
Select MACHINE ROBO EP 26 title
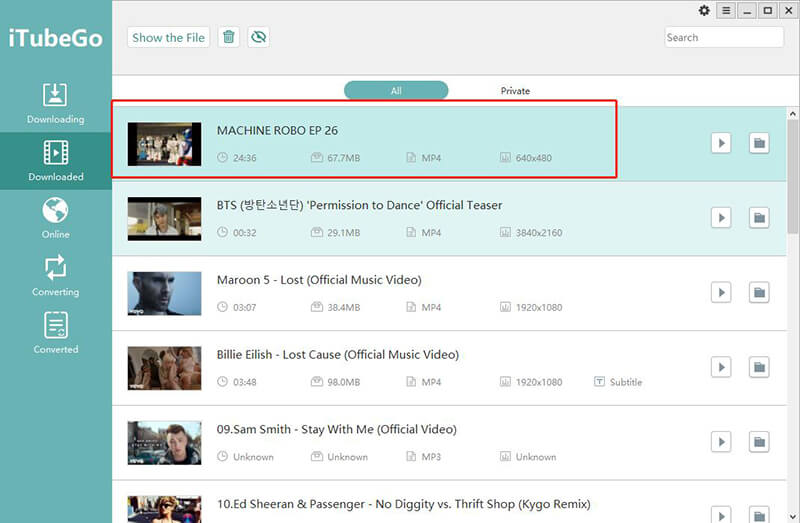pyautogui.click(x=277, y=131)
